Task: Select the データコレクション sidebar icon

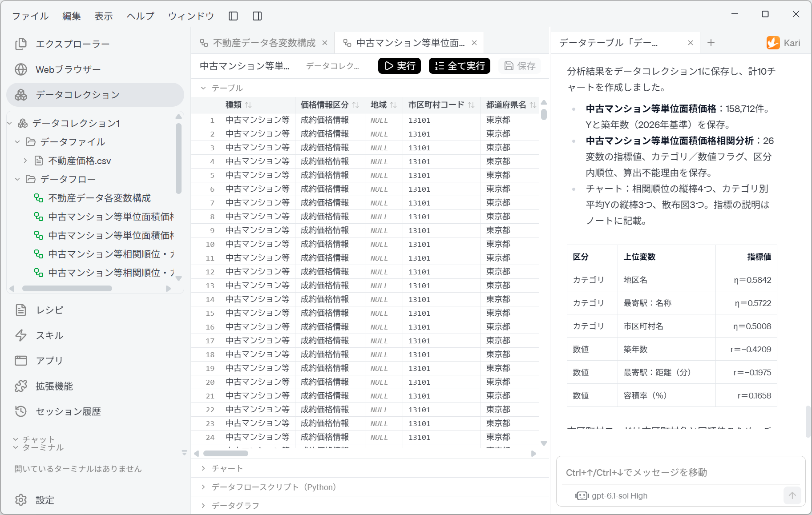Action: 21,95
